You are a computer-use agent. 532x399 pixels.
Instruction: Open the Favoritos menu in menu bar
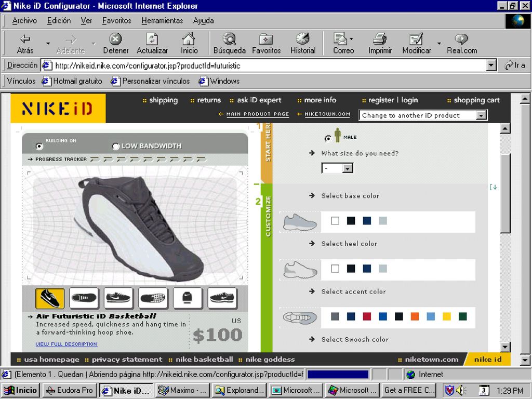[x=117, y=21]
